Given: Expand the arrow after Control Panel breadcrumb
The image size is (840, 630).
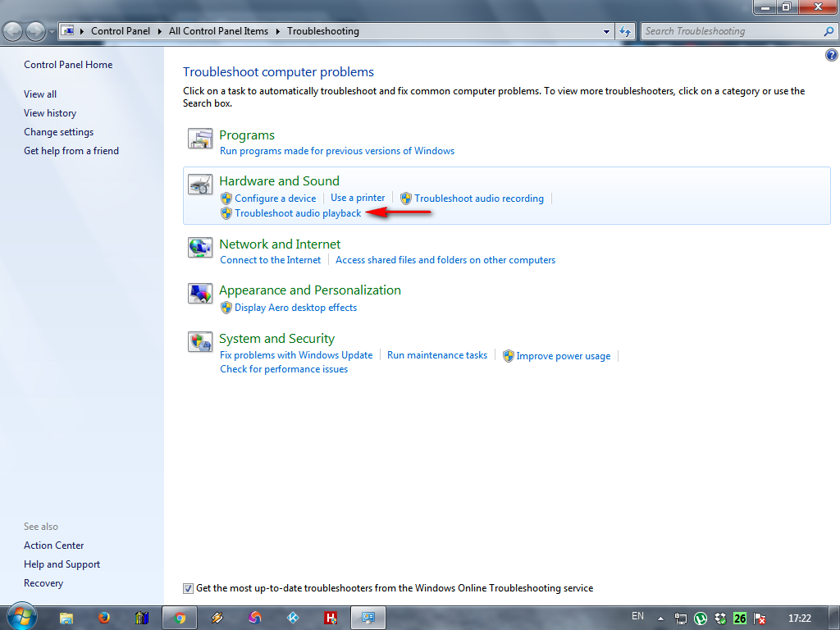Looking at the screenshot, I should click(x=159, y=31).
